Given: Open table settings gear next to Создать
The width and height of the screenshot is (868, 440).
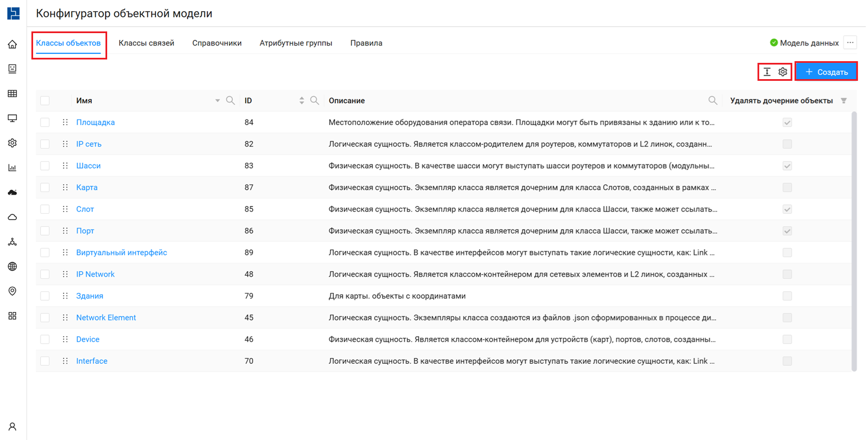Looking at the screenshot, I should point(783,72).
